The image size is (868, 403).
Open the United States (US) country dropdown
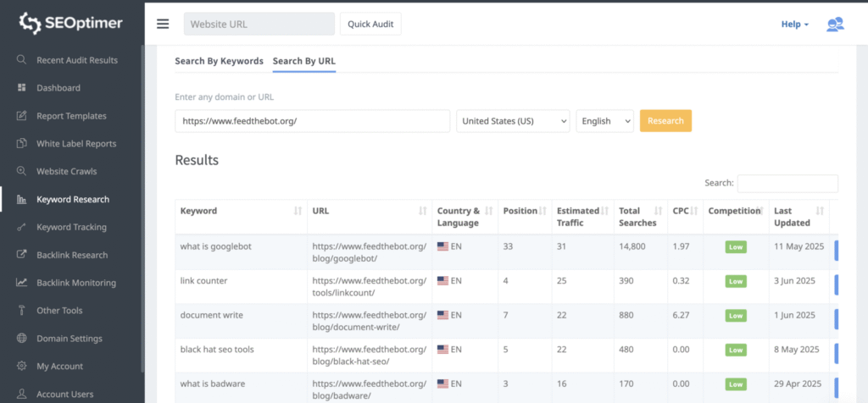[513, 121]
